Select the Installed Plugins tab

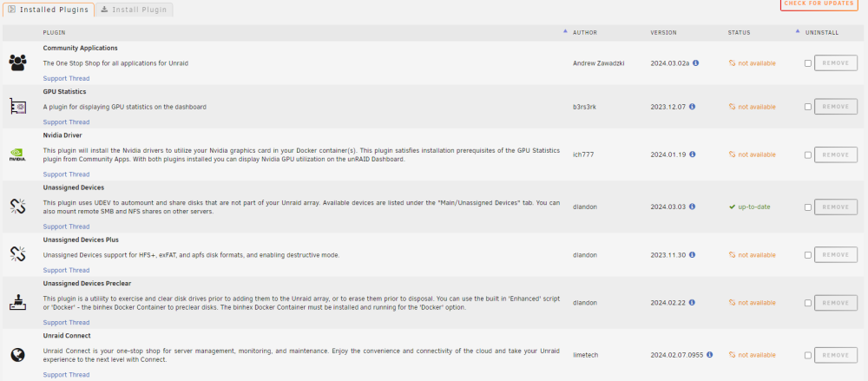48,10
